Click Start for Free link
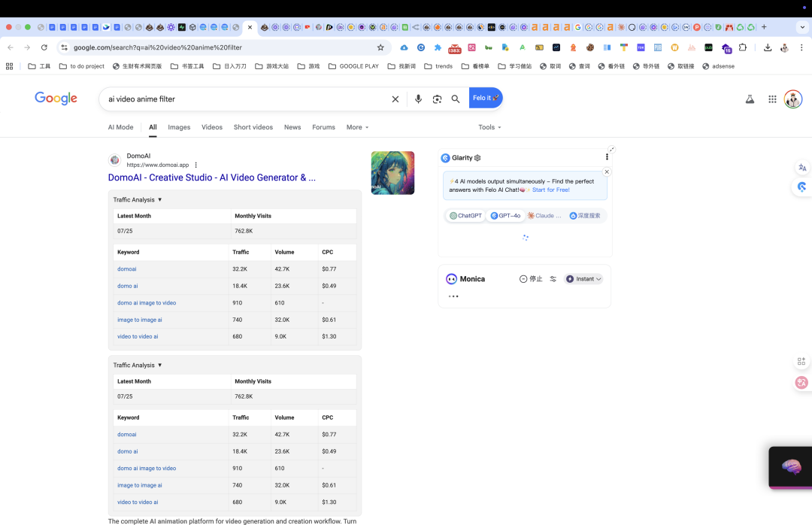Image resolution: width=812 pixels, height=525 pixels. pyautogui.click(x=551, y=190)
